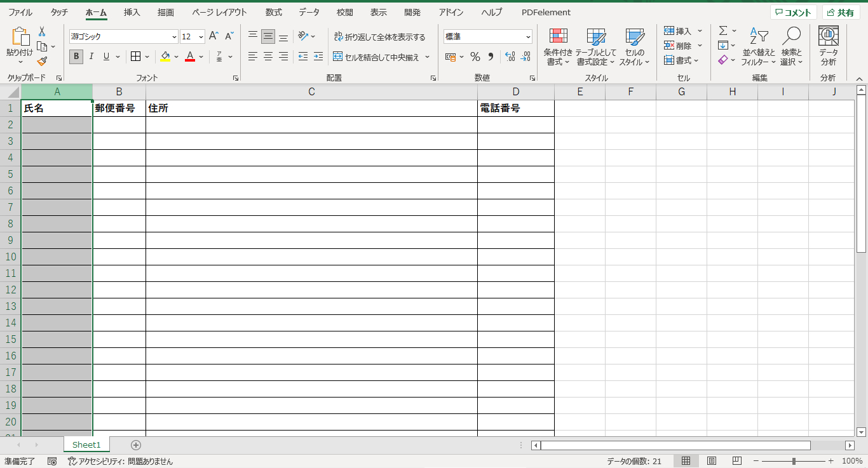Click decrease decimal places icon

click(525, 57)
